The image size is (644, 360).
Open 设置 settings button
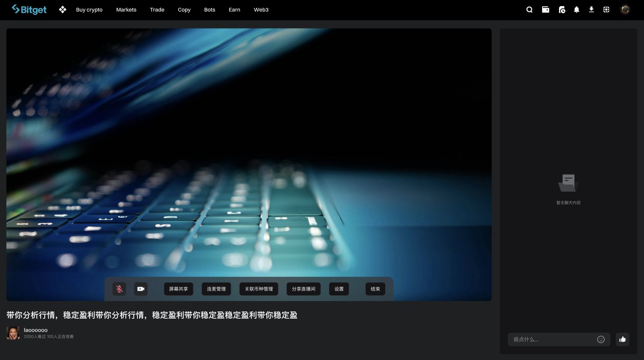tap(339, 289)
